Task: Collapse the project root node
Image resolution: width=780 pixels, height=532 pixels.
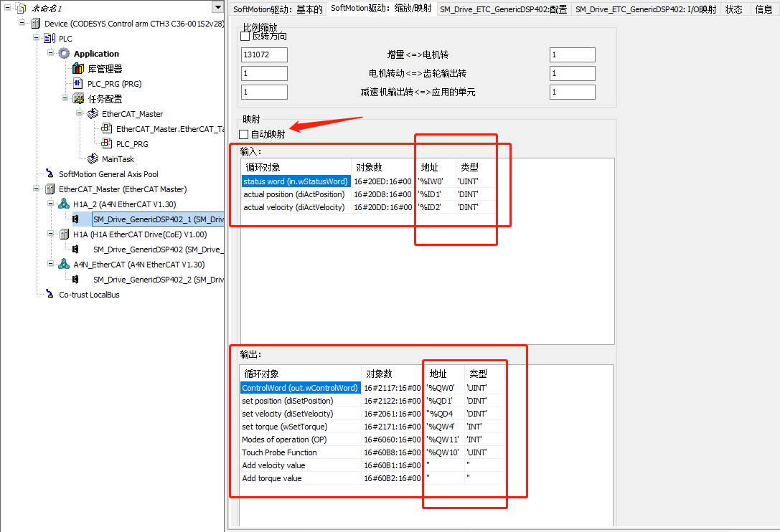Action: (x=7, y=7)
